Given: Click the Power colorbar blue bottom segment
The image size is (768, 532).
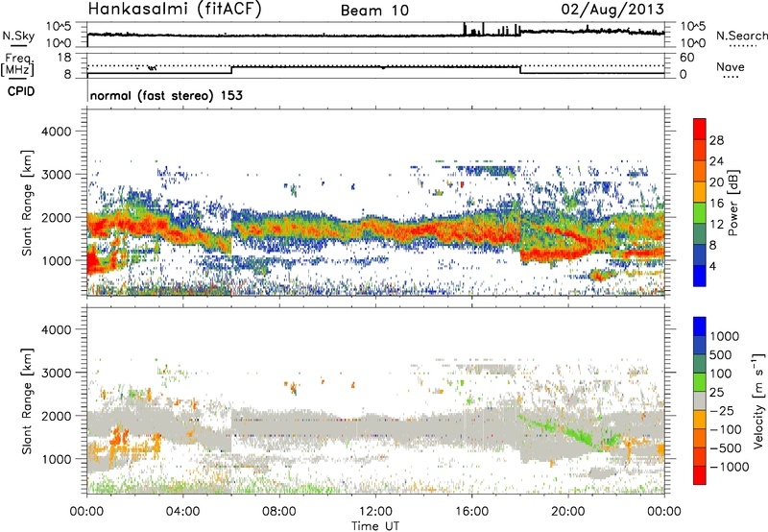Looking at the screenshot, I should coord(700,277).
